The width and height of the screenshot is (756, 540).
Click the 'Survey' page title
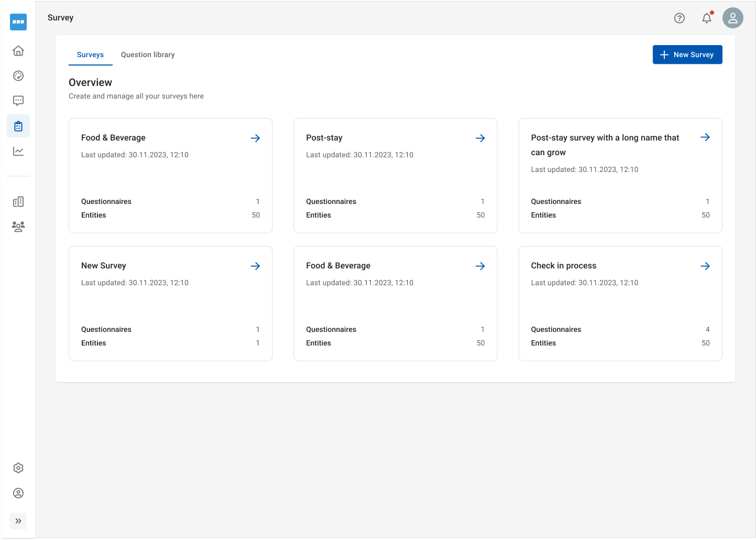point(61,17)
